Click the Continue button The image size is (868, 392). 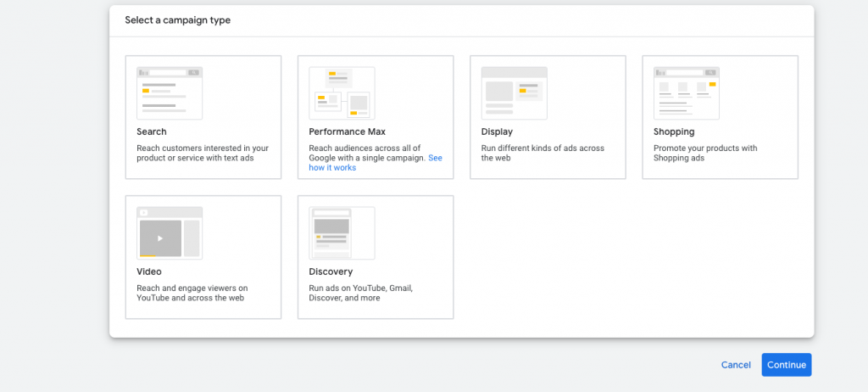(786, 365)
